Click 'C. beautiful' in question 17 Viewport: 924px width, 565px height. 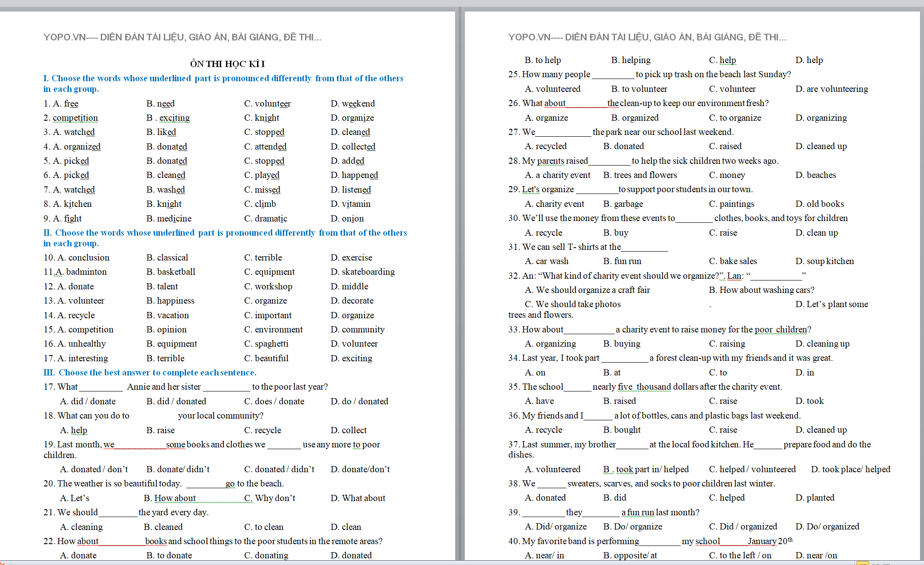pos(266,358)
